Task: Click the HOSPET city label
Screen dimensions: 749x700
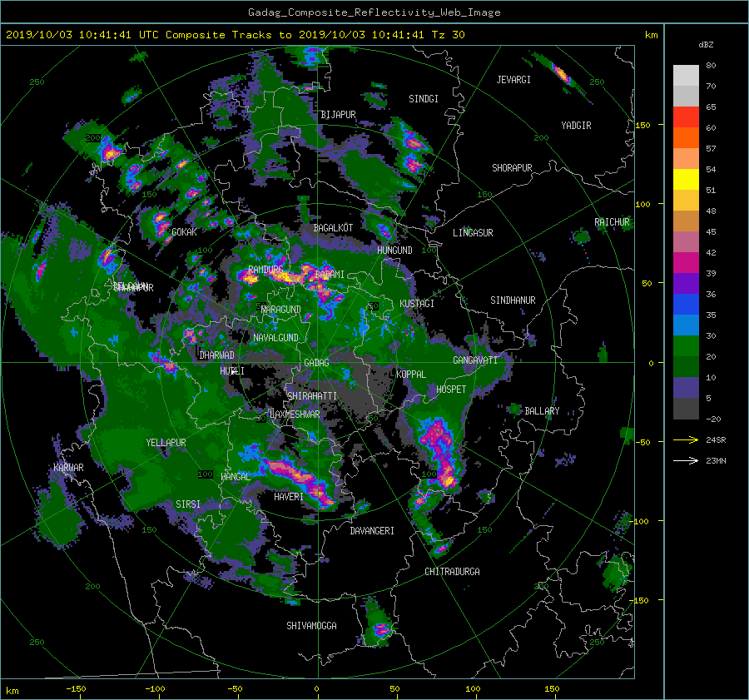Action: [x=451, y=390]
